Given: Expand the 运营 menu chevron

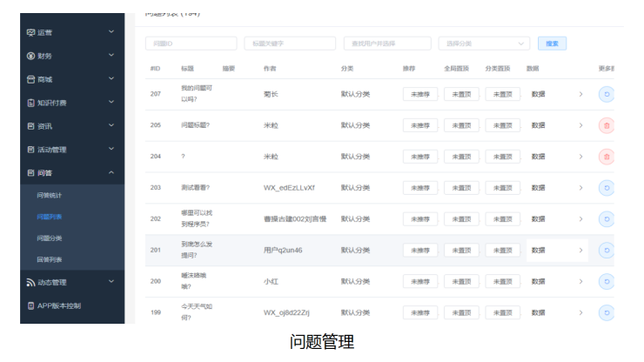Looking at the screenshot, I should click(x=111, y=31).
